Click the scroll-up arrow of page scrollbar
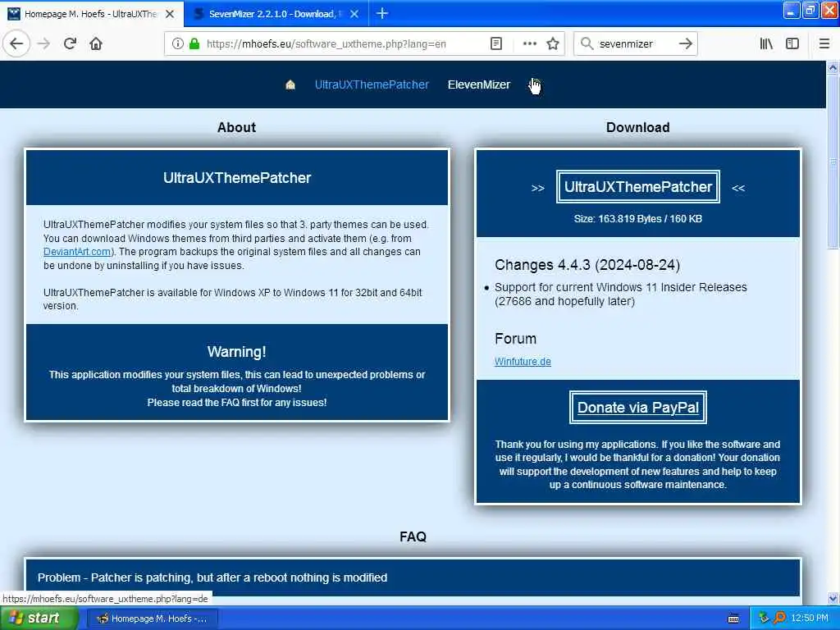840x630 pixels. tap(833, 67)
